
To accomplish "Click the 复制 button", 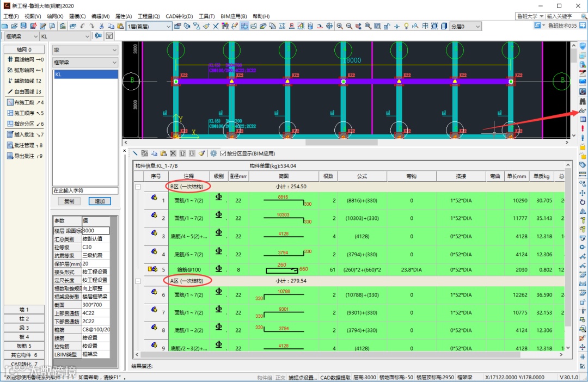I will pos(69,201).
